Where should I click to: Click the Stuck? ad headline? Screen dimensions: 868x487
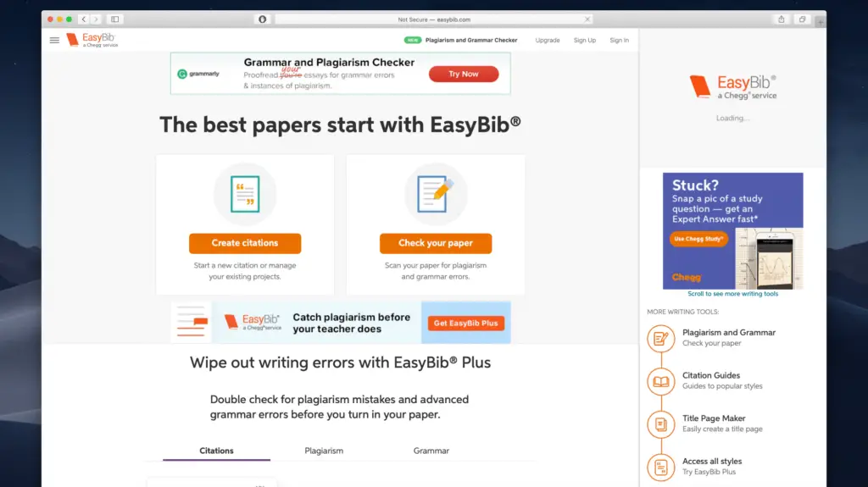tap(695, 185)
